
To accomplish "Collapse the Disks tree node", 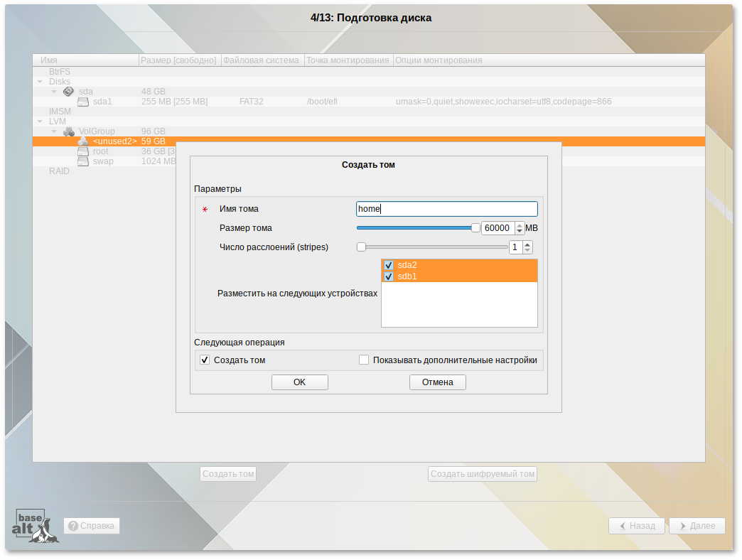I will tap(41, 82).
